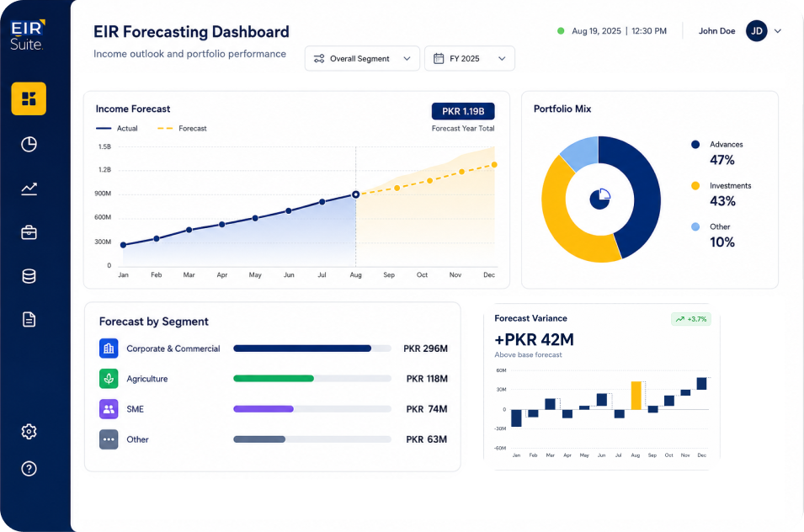Click the Portfolio Mix heading

(x=562, y=109)
